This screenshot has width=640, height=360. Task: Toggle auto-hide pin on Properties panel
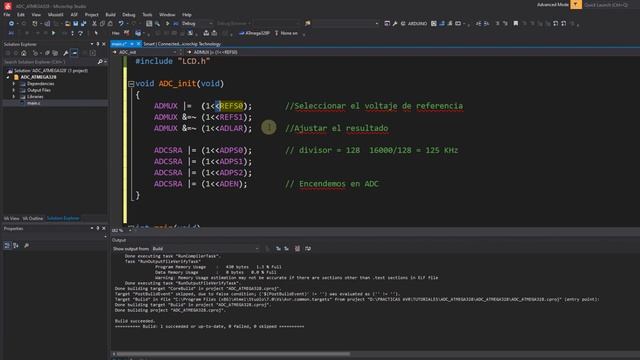98,229
